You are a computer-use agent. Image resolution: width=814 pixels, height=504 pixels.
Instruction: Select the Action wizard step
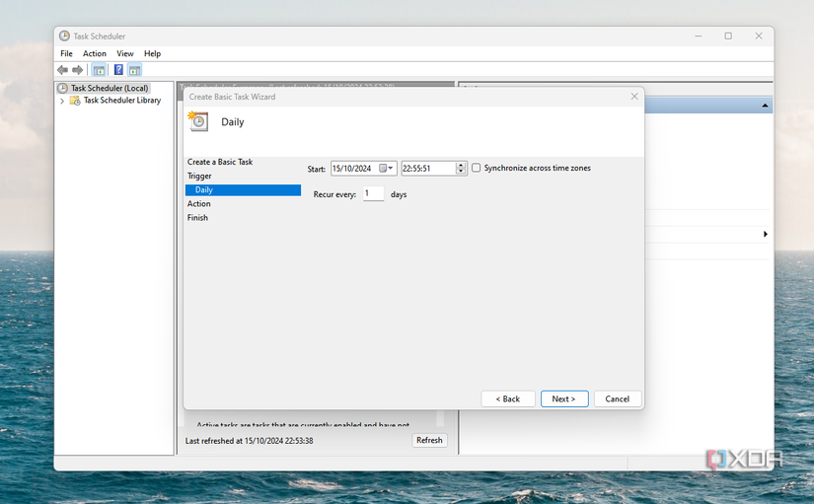tap(199, 203)
